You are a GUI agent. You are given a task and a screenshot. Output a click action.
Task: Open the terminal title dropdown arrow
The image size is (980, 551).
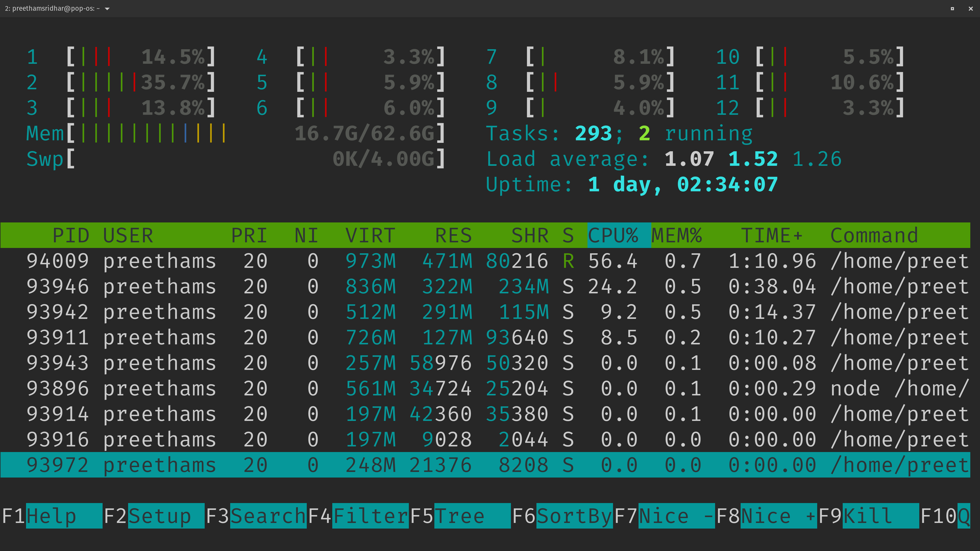tap(107, 9)
